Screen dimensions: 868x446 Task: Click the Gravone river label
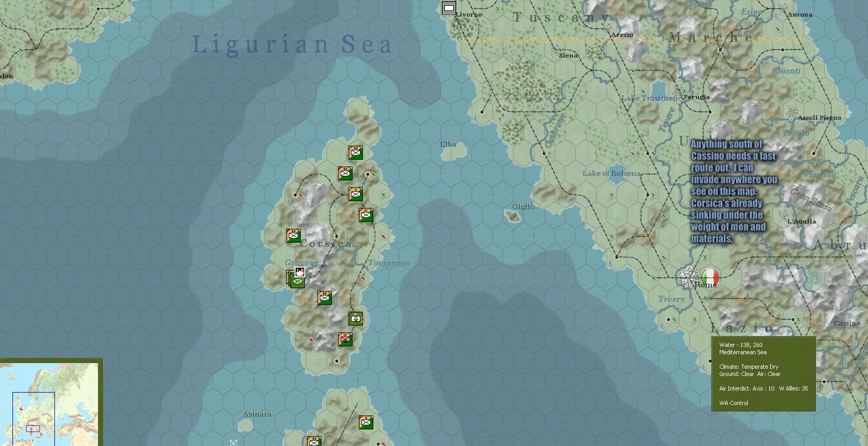click(x=302, y=263)
